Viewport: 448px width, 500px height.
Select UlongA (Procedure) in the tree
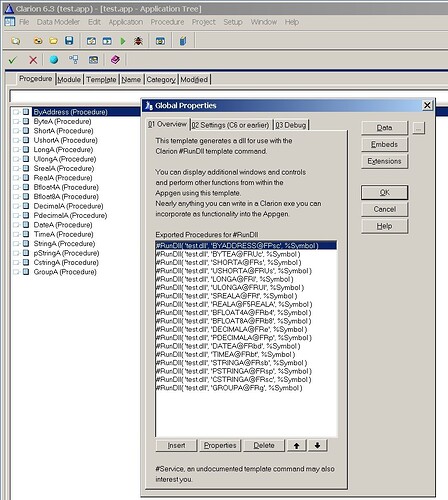(x=65, y=159)
